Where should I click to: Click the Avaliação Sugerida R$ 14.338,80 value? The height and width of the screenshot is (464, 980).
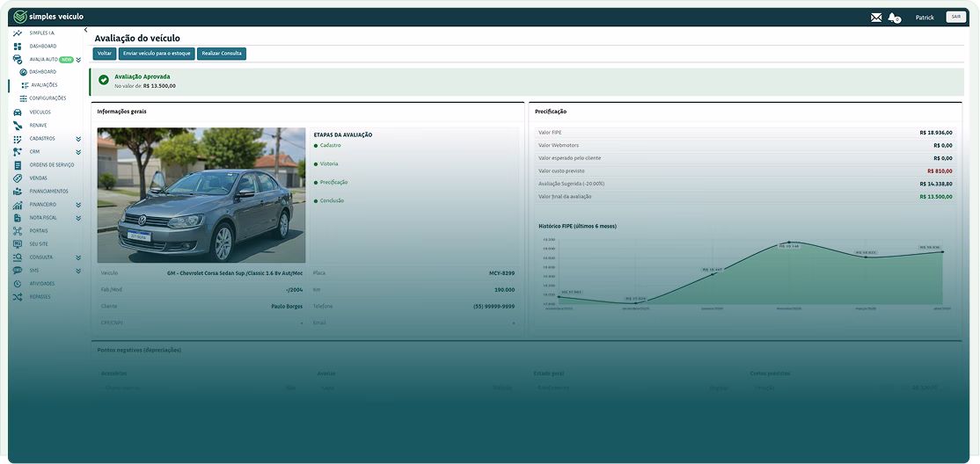(936, 184)
